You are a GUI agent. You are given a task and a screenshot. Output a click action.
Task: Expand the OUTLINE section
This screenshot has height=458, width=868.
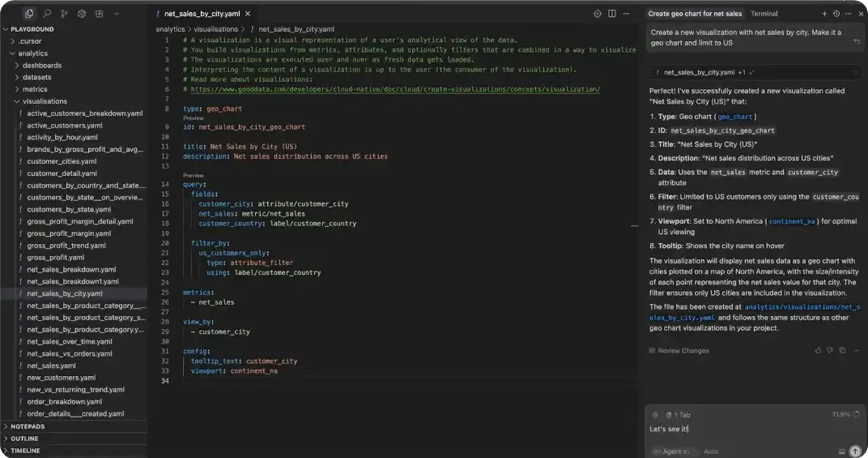click(24, 438)
